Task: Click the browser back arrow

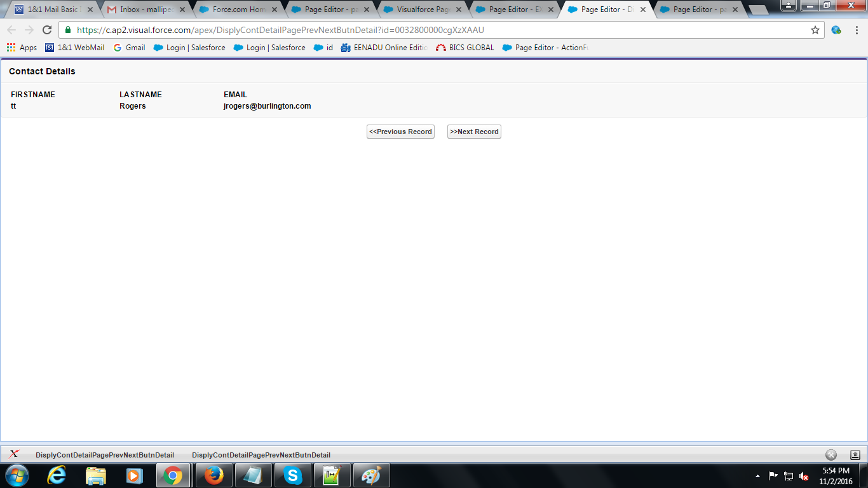Action: (x=11, y=29)
